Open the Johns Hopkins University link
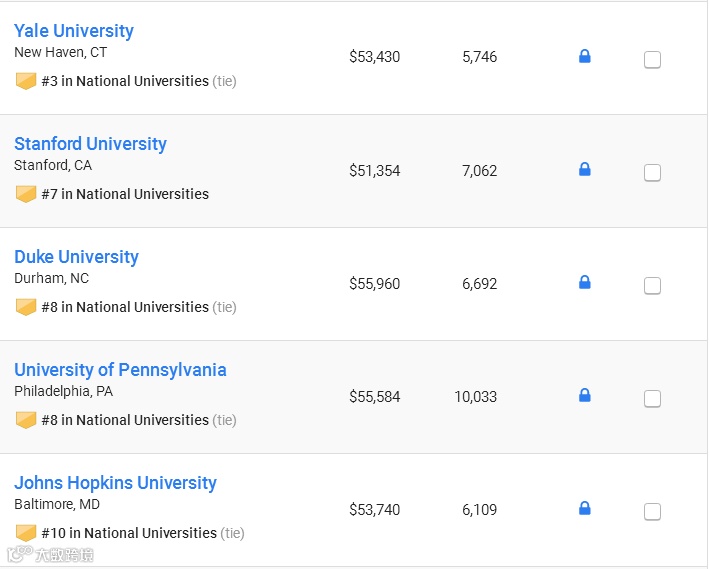Screen dimensions: 709x569 pos(115,483)
